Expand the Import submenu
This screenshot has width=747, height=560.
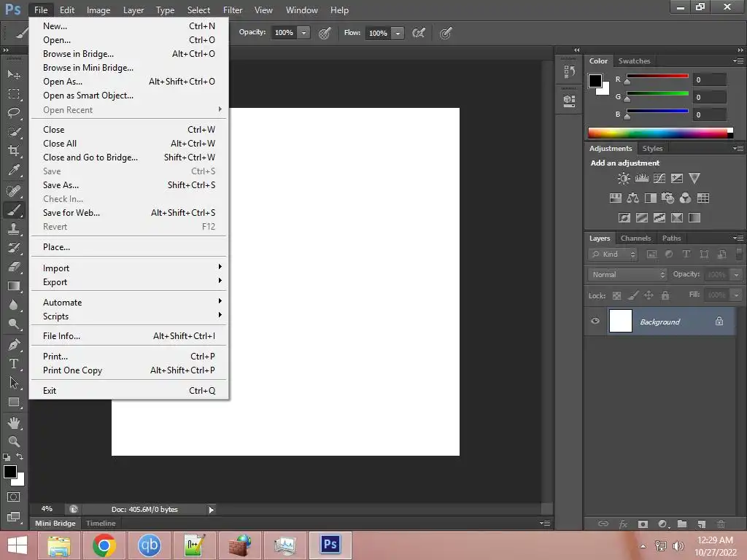[129, 268]
